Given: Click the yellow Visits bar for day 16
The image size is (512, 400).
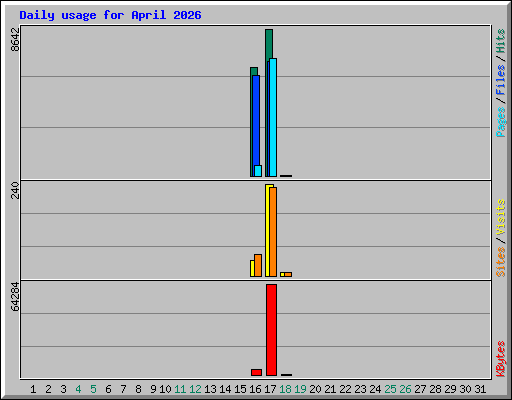Looking at the screenshot, I should pyautogui.click(x=252, y=268).
